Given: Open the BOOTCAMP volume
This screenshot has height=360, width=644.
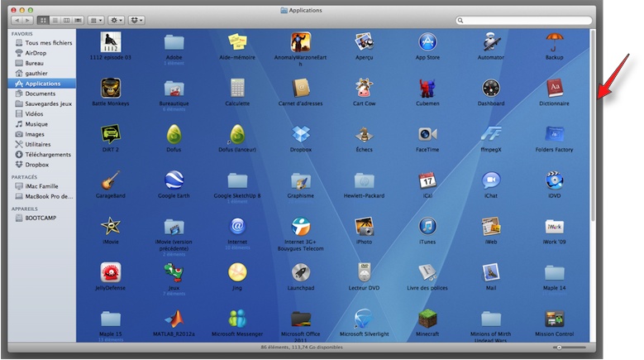Looking at the screenshot, I should pyautogui.click(x=42, y=218).
